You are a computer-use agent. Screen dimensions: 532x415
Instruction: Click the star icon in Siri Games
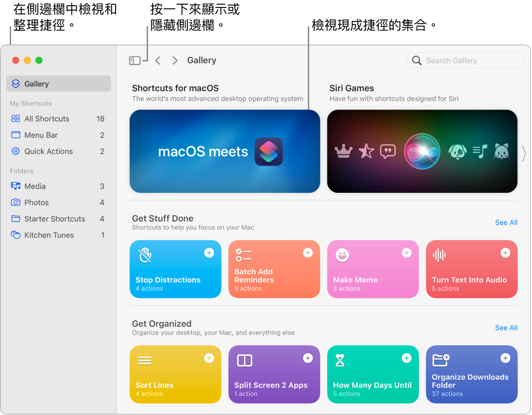click(x=366, y=151)
